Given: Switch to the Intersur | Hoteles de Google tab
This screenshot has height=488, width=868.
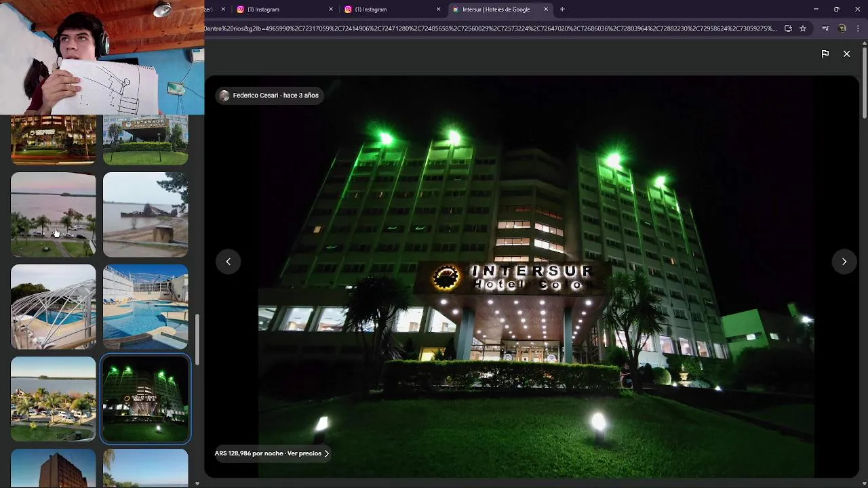Looking at the screenshot, I should point(500,9).
